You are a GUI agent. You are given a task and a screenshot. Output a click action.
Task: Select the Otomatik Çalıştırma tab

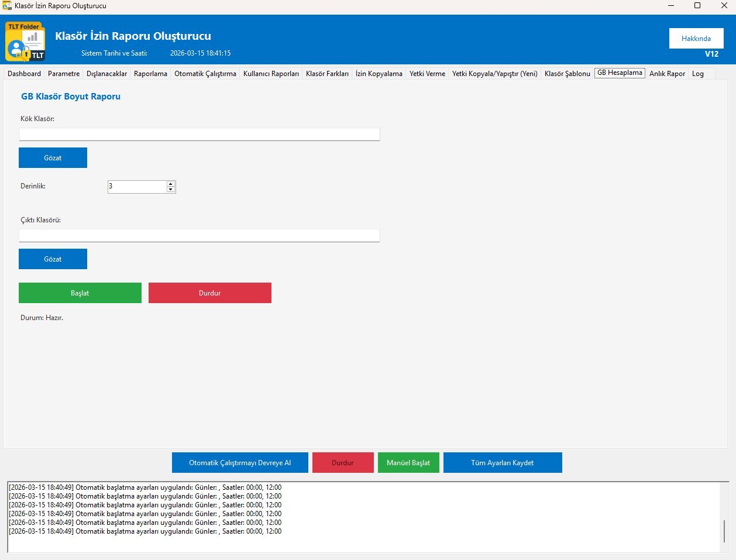coord(205,74)
